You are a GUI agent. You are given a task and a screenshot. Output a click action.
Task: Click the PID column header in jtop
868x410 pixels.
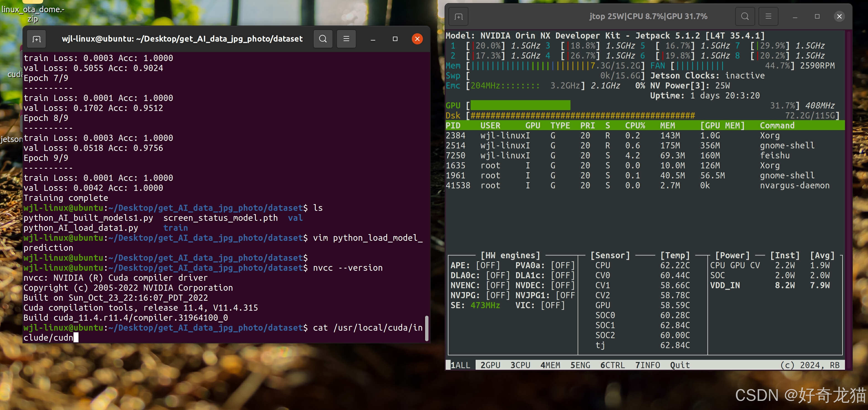click(453, 125)
